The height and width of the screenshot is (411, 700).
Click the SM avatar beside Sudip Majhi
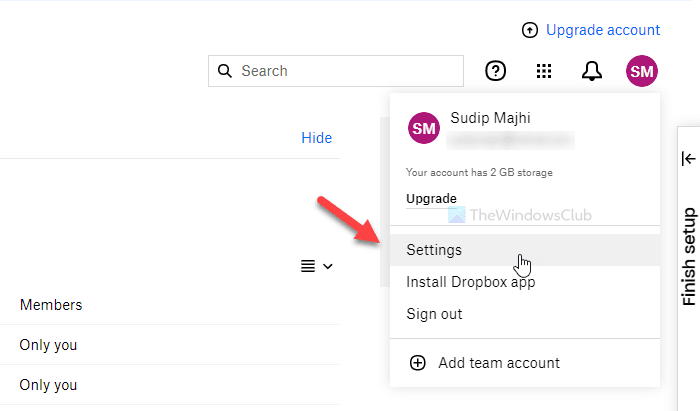click(424, 128)
